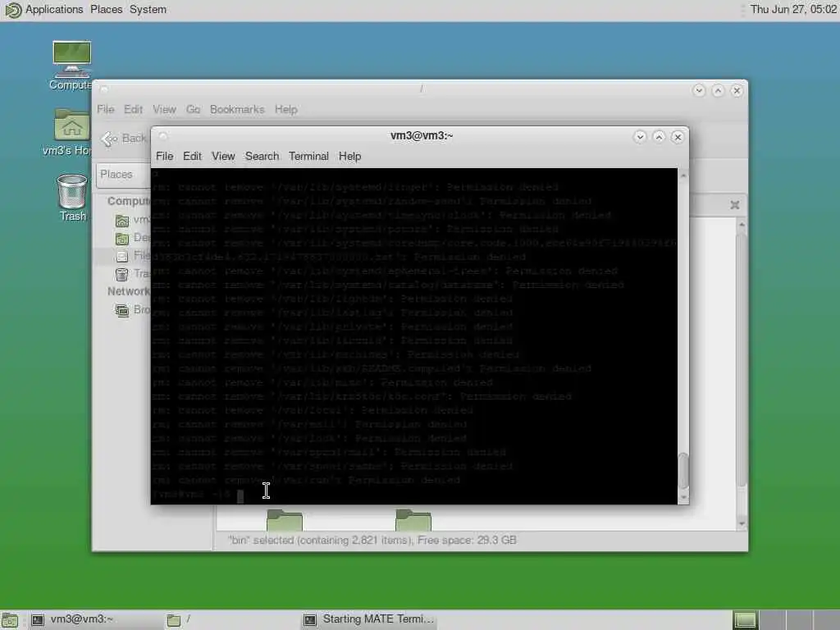Screen dimensions: 840x630
Task: Minimize the vm3@vm3:~ terminal window
Action: (x=640, y=137)
